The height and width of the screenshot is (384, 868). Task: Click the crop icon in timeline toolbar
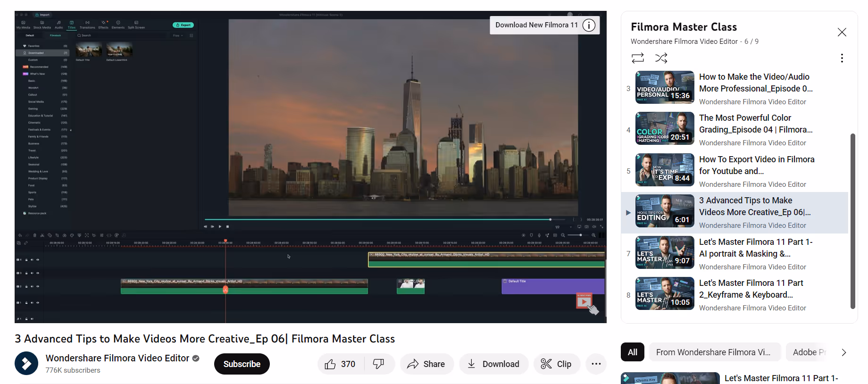(57, 235)
